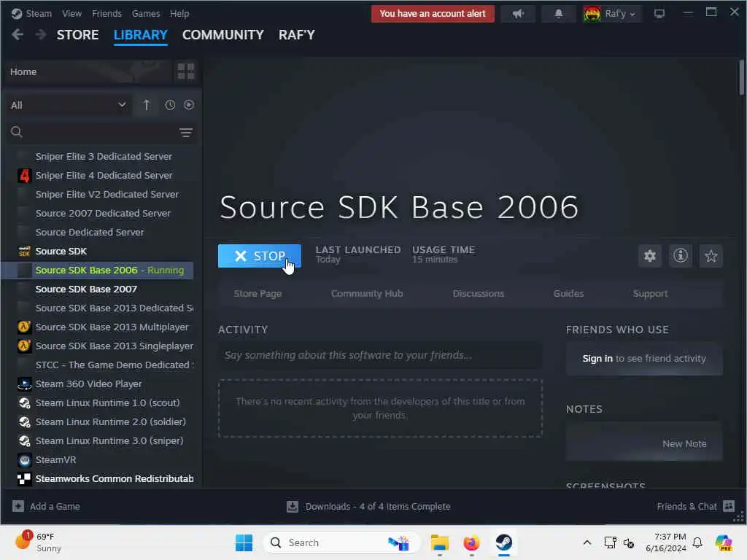Open the View menu

72,13
